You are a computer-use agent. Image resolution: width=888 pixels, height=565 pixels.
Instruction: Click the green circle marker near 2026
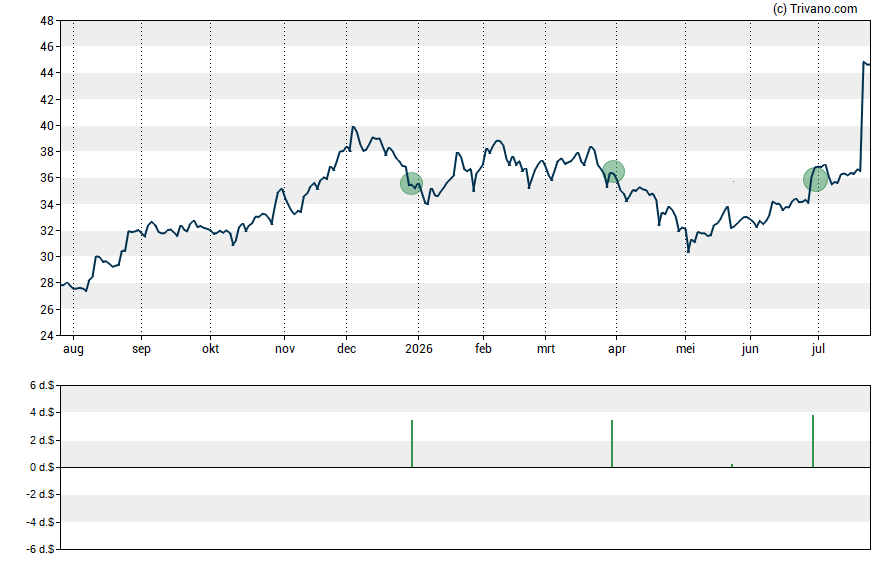411,183
